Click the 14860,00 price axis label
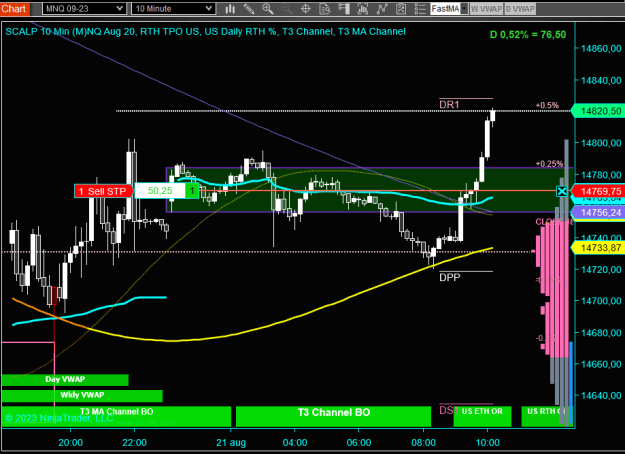 [601, 49]
